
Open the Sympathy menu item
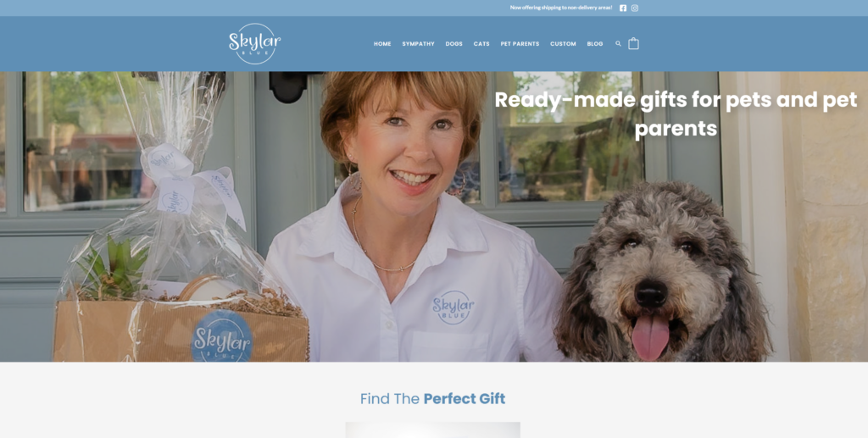[419, 44]
